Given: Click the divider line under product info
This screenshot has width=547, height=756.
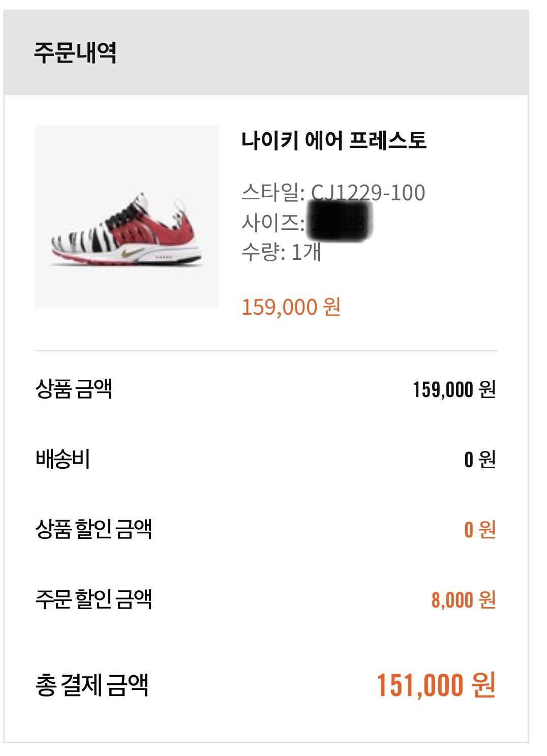Looking at the screenshot, I should (x=265, y=350).
